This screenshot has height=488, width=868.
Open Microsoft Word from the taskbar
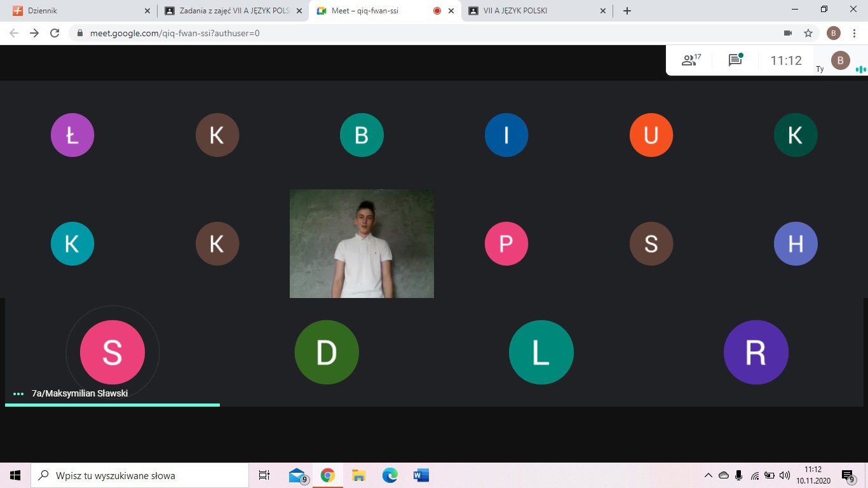click(421, 475)
